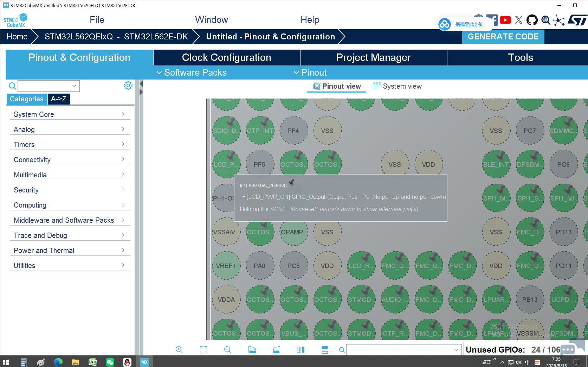Click Untitled - Pinout & Configuration breadcrumb
This screenshot has height=367, width=588.
(x=271, y=37)
